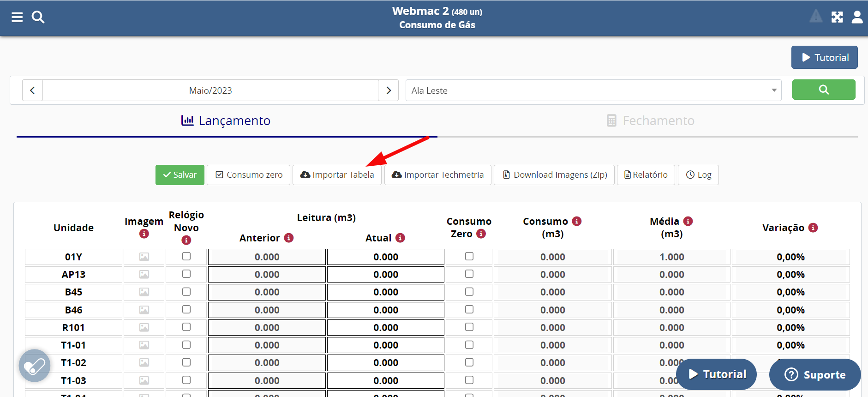Image resolution: width=868 pixels, height=397 pixels.
Task: Enable Consumo Zero for unit B45
Action: [x=469, y=292]
